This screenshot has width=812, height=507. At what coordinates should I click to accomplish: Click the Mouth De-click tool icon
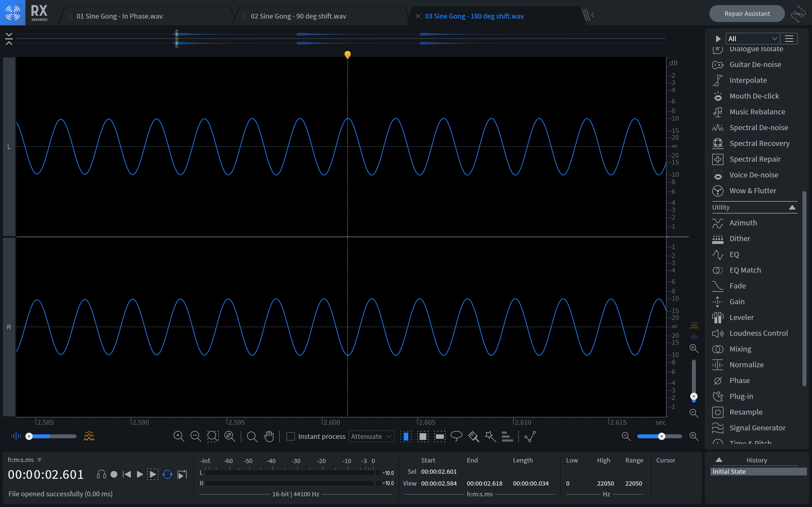tap(717, 96)
